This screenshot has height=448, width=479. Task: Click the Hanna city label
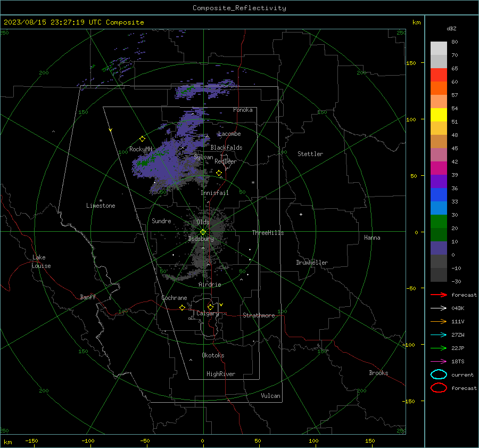[372, 238]
